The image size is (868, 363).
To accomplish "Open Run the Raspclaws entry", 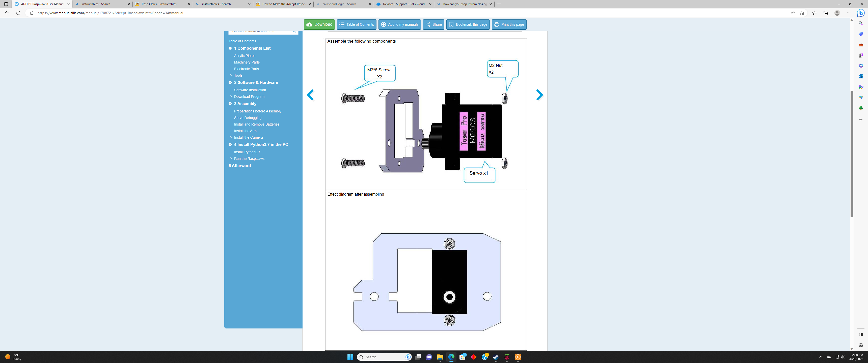I will point(249,159).
